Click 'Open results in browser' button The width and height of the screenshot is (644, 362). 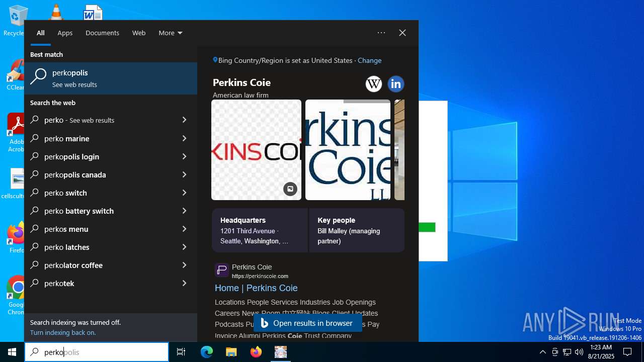tap(307, 323)
